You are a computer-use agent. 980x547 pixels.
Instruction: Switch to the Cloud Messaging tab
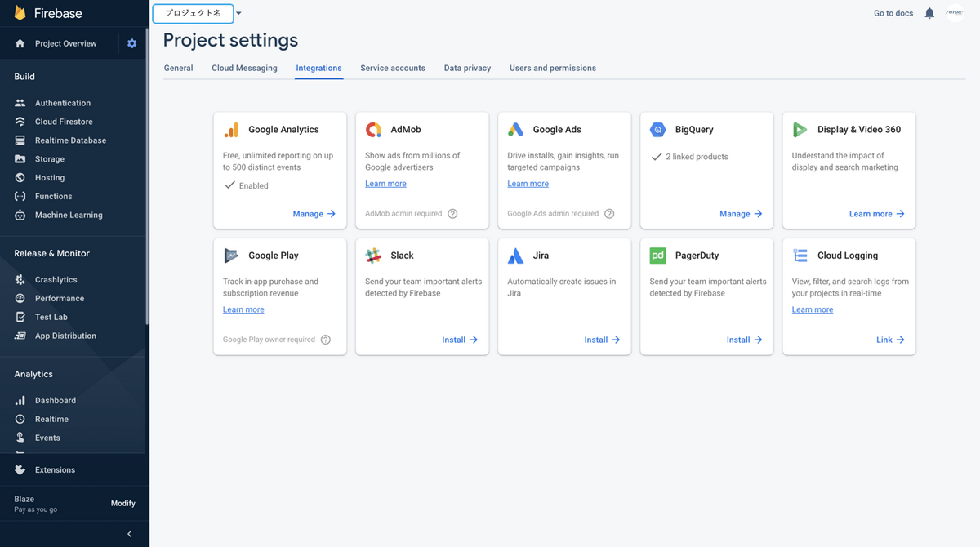coord(244,69)
